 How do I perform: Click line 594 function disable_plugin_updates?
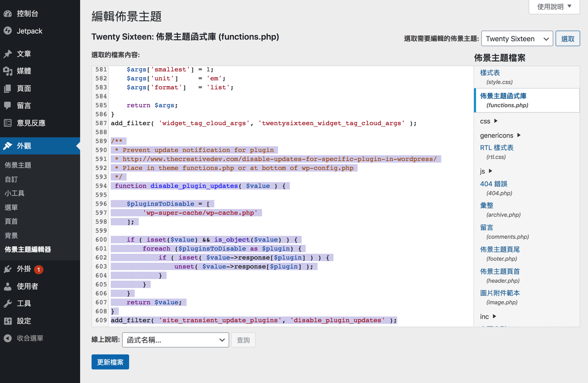pos(200,186)
